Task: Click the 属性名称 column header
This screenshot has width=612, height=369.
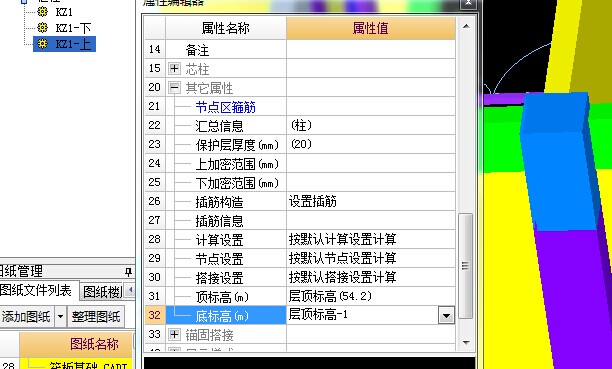Action: pos(226,28)
